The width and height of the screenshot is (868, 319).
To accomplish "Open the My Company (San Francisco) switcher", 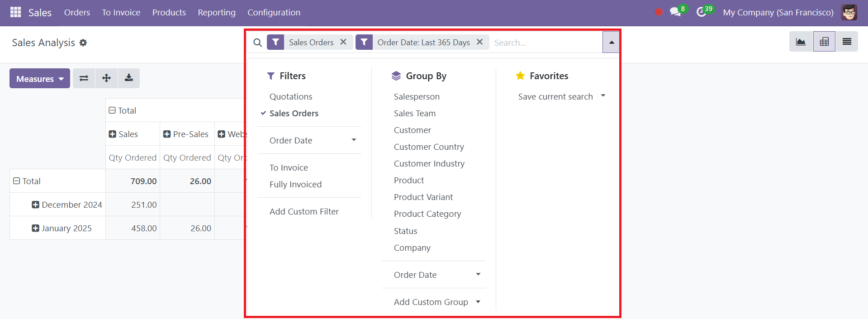I will 778,12.
